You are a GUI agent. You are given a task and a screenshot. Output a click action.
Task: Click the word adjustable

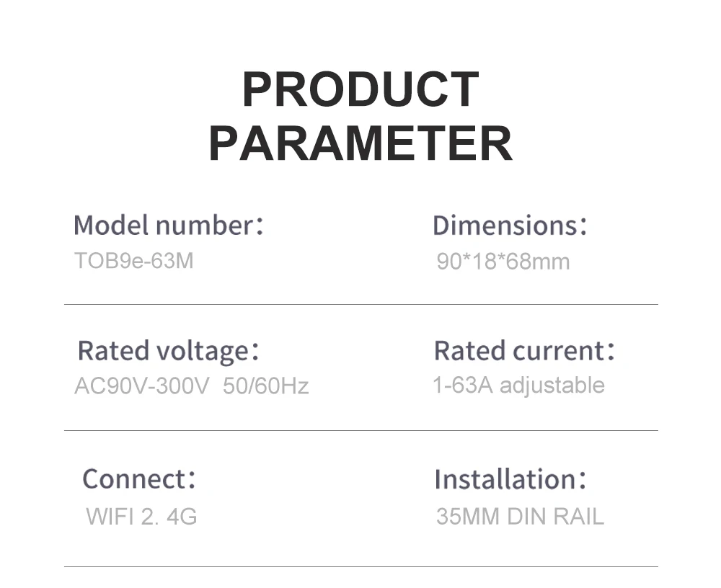click(x=552, y=386)
